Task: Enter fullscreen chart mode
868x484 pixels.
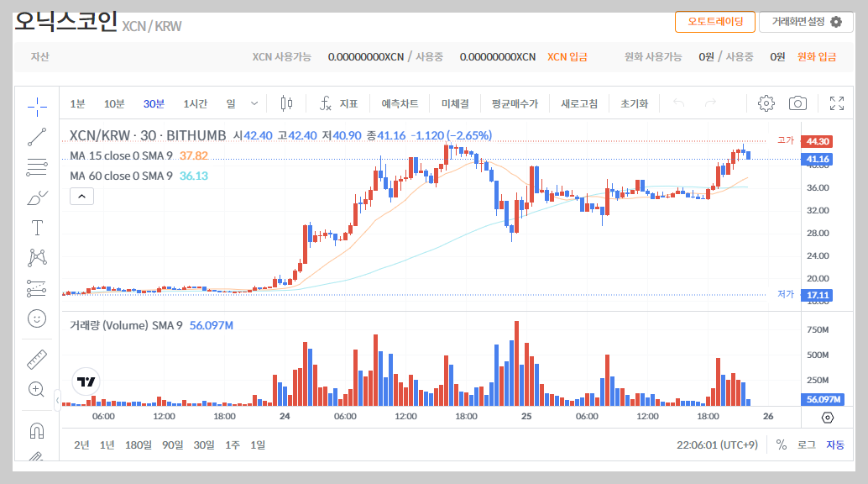Action: point(837,103)
